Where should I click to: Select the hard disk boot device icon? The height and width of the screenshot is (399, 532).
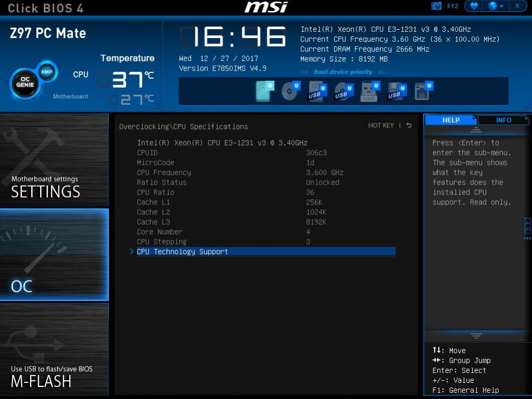coord(264,91)
